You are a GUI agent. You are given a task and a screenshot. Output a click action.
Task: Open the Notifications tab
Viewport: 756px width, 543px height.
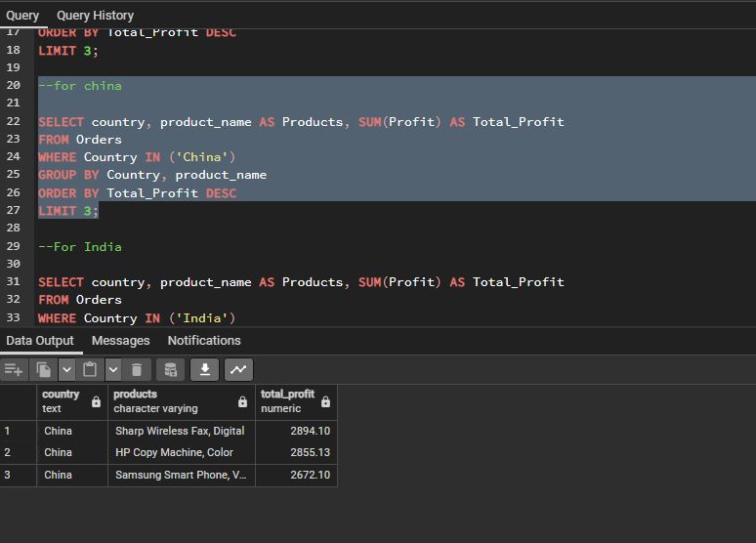(x=204, y=341)
